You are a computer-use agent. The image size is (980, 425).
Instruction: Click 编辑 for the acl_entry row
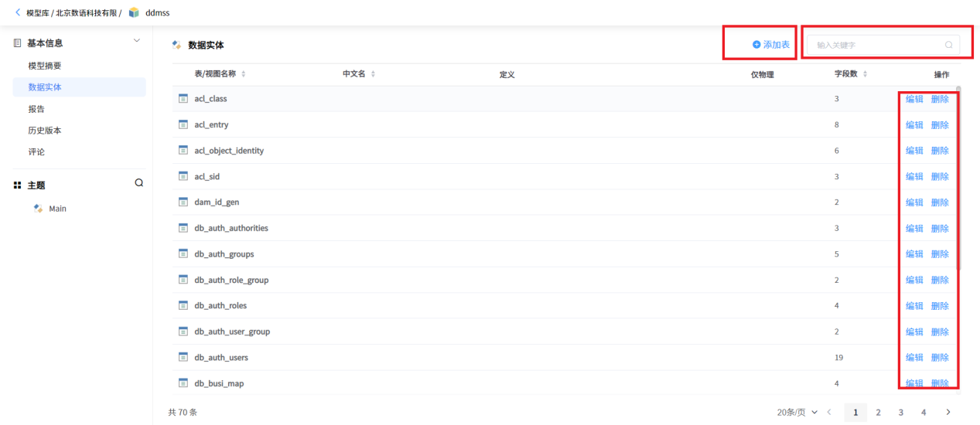coord(914,124)
